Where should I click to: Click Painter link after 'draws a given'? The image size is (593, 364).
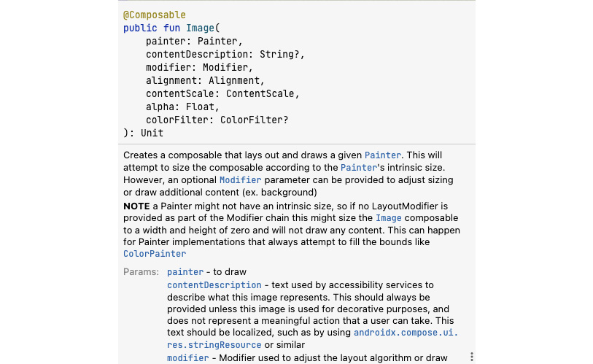point(382,155)
